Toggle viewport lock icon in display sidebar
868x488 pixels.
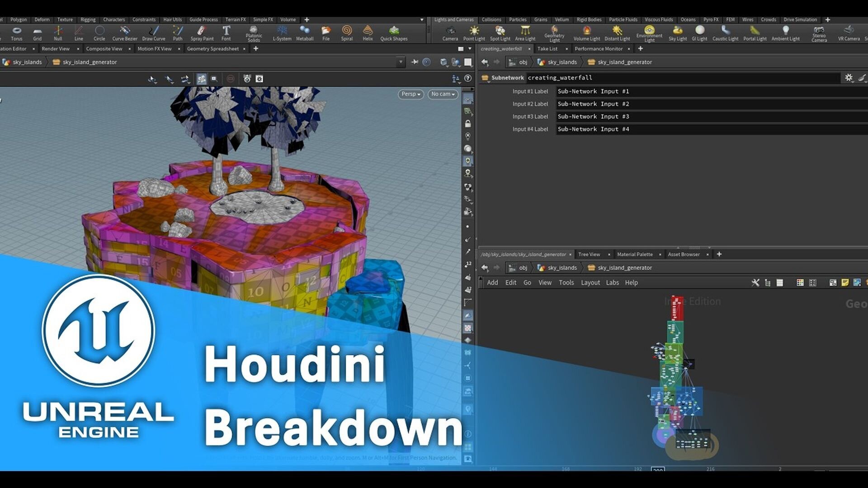point(468,124)
